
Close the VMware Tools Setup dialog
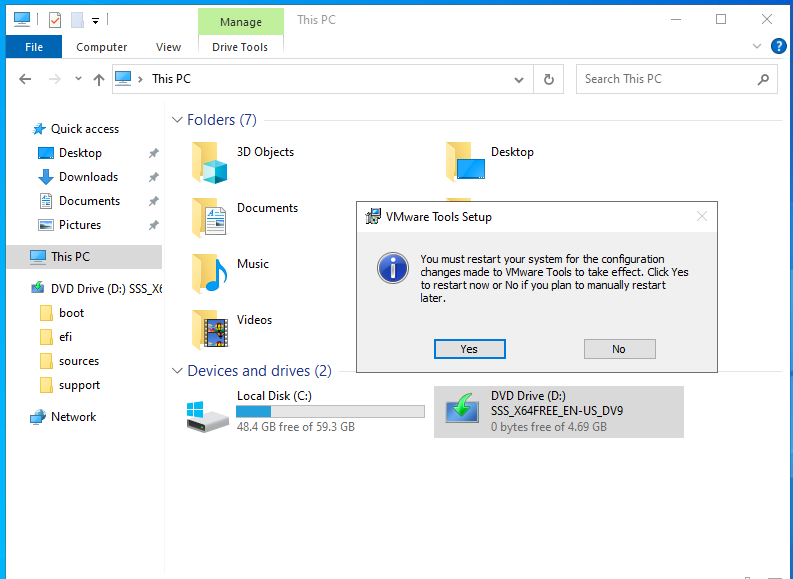coord(701,216)
